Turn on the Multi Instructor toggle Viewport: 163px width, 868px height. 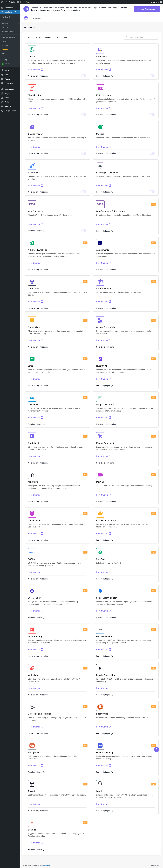[x=152, y=115]
